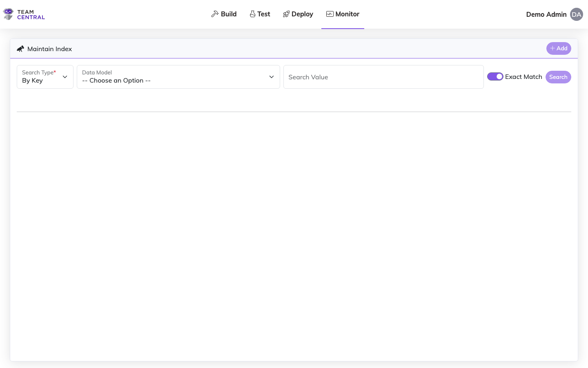Click inside the Search Value field
Screen dimensions: 588x368
tap(383, 77)
